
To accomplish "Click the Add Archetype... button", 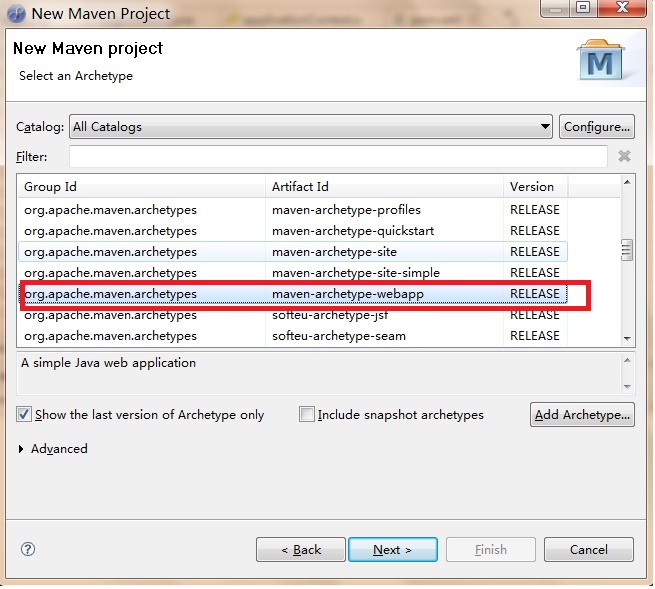I will tap(582, 414).
